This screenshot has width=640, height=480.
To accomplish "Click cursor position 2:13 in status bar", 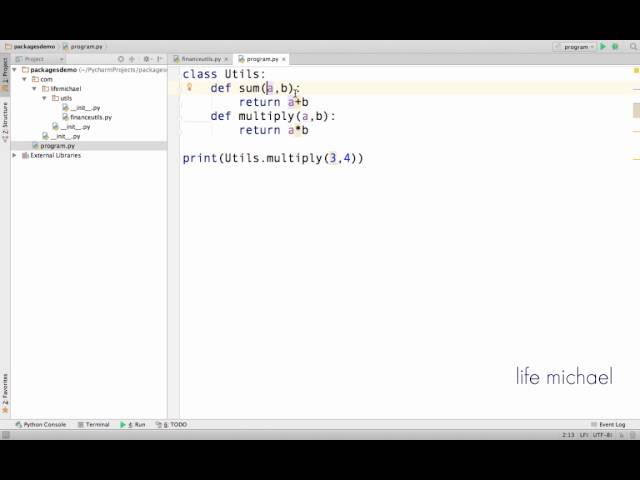I will 568,435.
